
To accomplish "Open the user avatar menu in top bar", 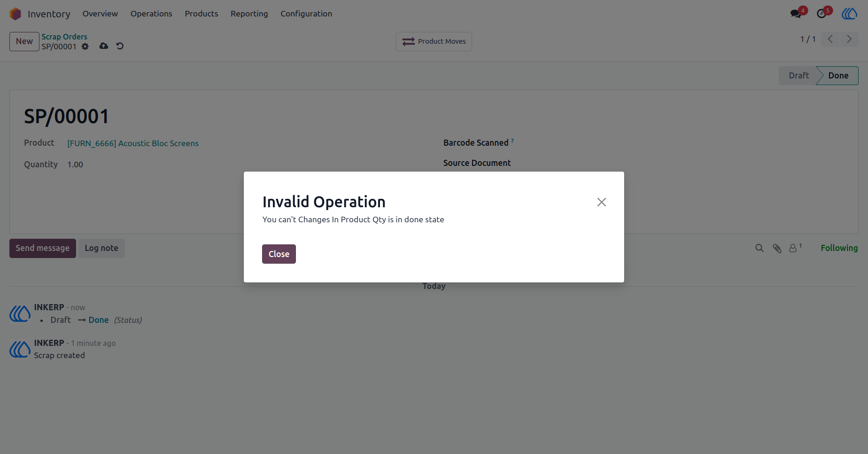I will click(849, 14).
